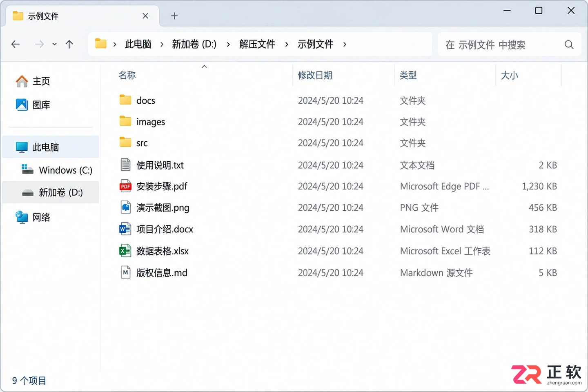The width and height of the screenshot is (588, 392).
Task: Sort by 类型 column header
Action: pyautogui.click(x=408, y=75)
